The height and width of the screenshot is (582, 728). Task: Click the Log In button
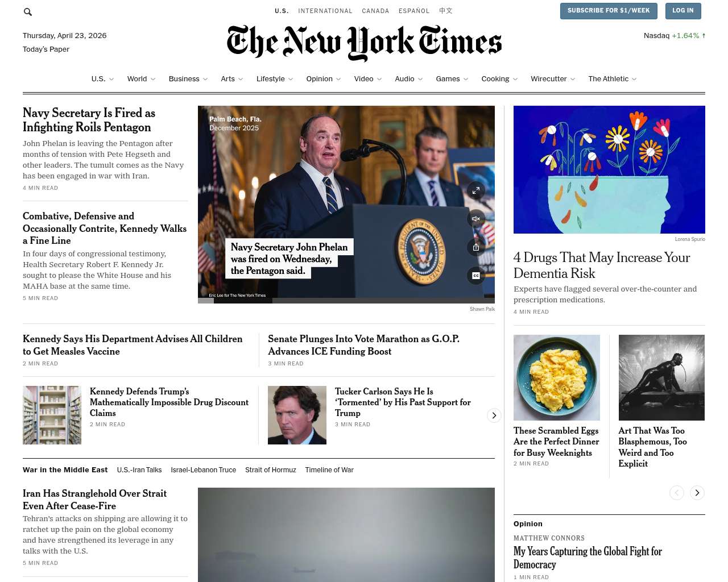click(683, 11)
